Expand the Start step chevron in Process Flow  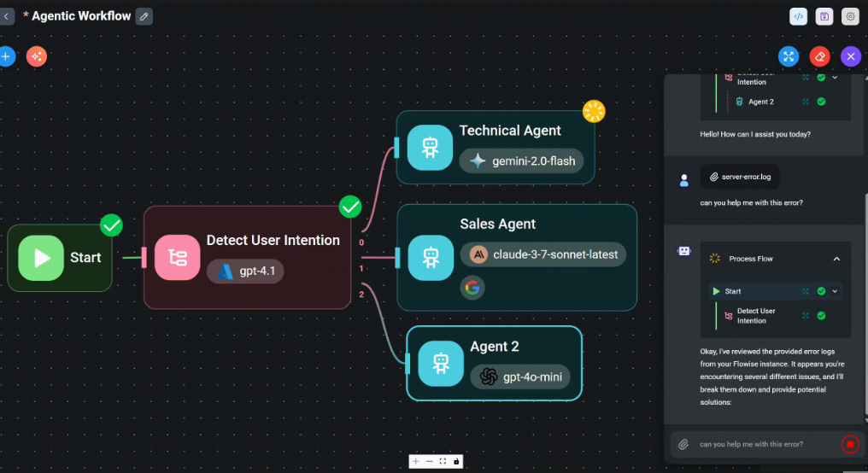(835, 291)
